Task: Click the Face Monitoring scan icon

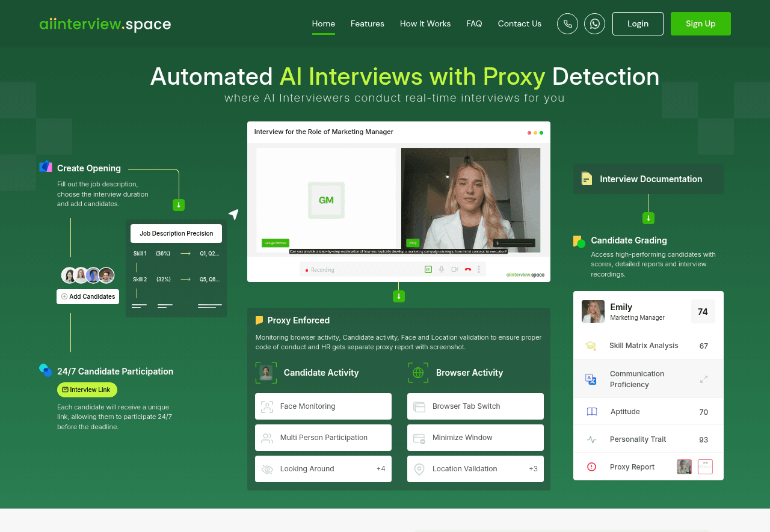Action: (267, 407)
